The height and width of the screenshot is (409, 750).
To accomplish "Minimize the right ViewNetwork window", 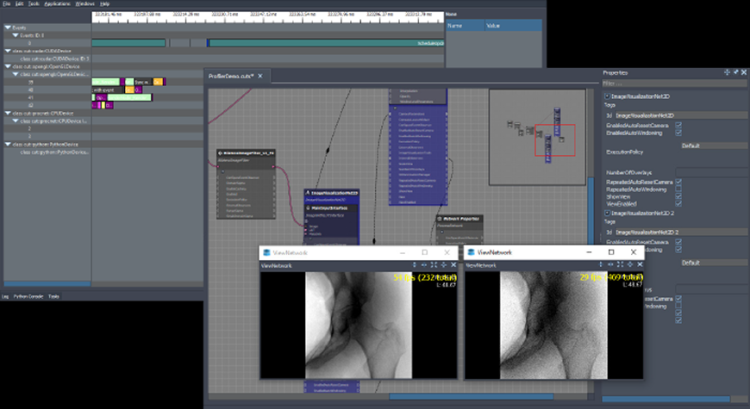I will click(589, 252).
